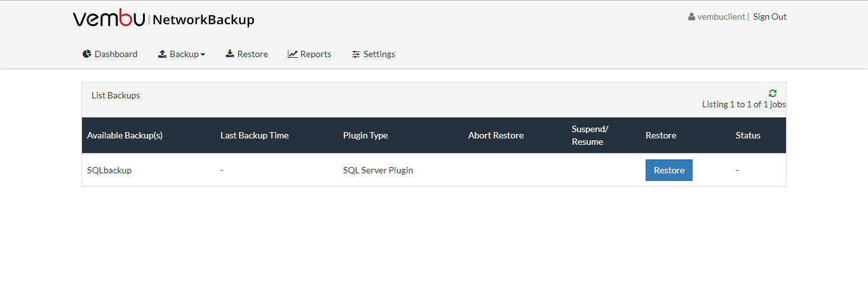Screen dimensions: 868x287
Task: Click the vembuclient username link
Action: [721, 17]
